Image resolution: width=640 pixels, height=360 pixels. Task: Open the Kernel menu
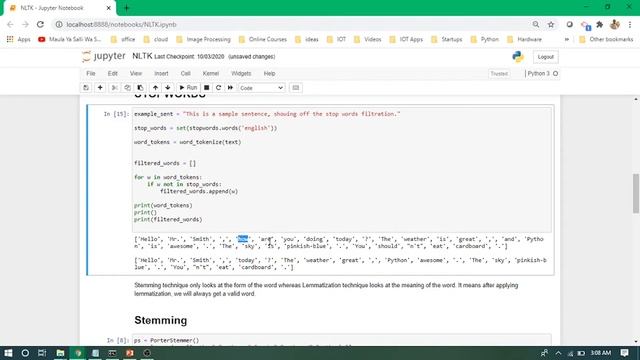tap(211, 73)
